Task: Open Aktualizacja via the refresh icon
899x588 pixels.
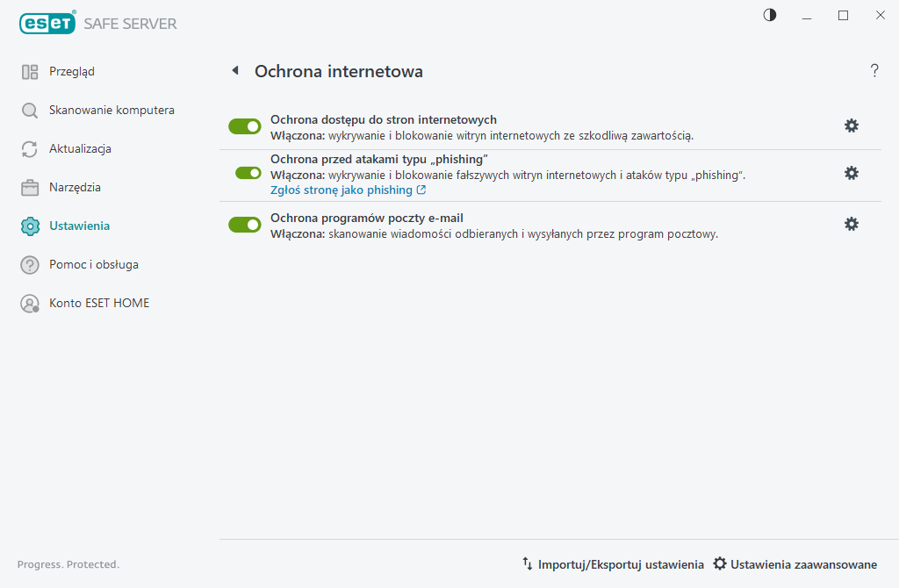Action: pyautogui.click(x=28, y=148)
